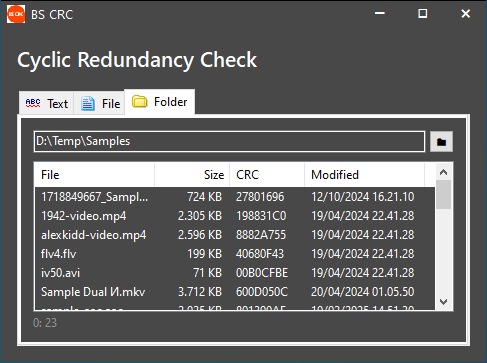The width and height of the screenshot is (487, 363).
Task: Click the scrollbar down arrow
Action: 443,302
